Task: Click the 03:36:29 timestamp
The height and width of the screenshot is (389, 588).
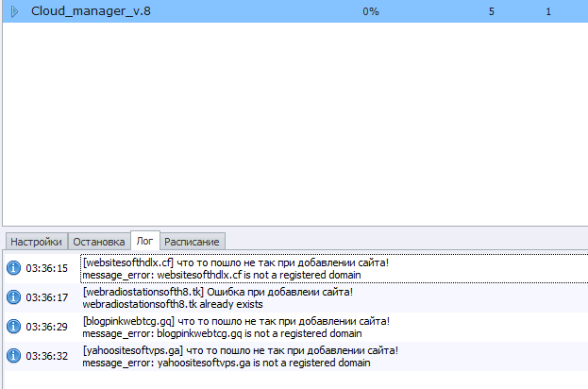Action: (47, 327)
